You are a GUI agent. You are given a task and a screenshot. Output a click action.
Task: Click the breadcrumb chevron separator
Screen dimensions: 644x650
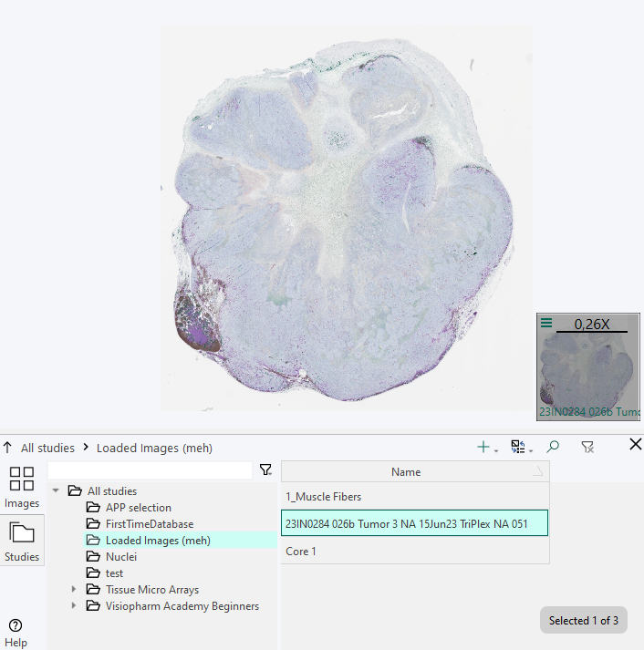[86, 448]
